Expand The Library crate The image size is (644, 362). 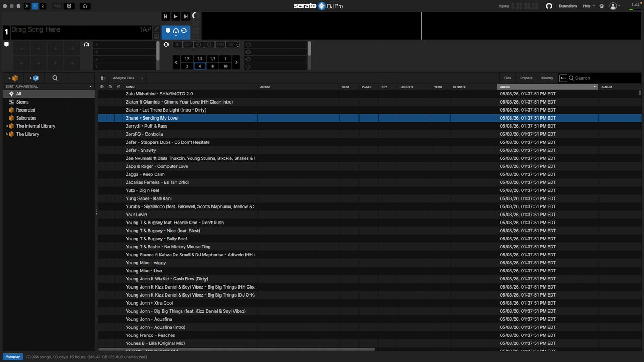click(6, 134)
